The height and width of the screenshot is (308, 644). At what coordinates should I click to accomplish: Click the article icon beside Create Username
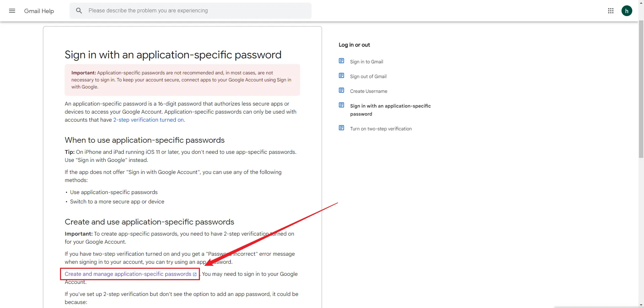pos(341,90)
